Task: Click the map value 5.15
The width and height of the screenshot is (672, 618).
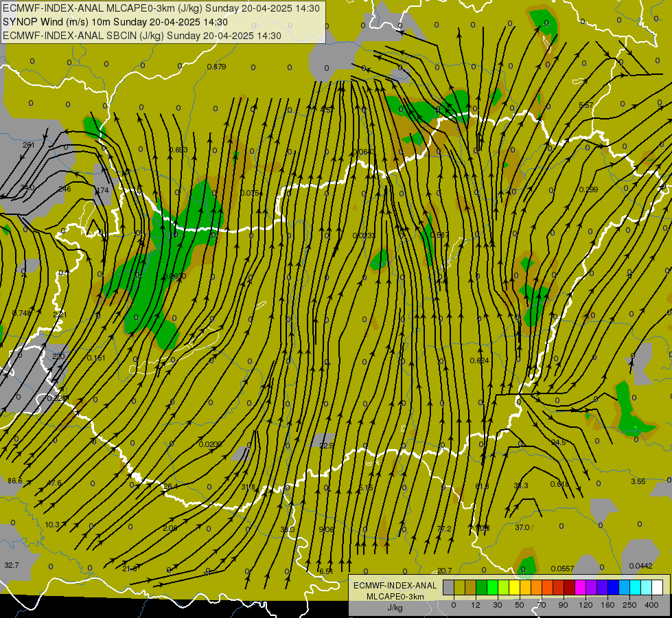Action: coord(366,488)
